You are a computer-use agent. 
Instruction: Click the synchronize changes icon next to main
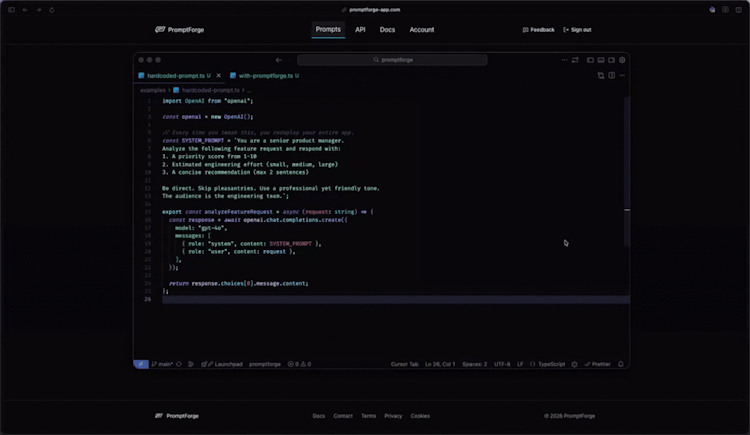(179, 364)
